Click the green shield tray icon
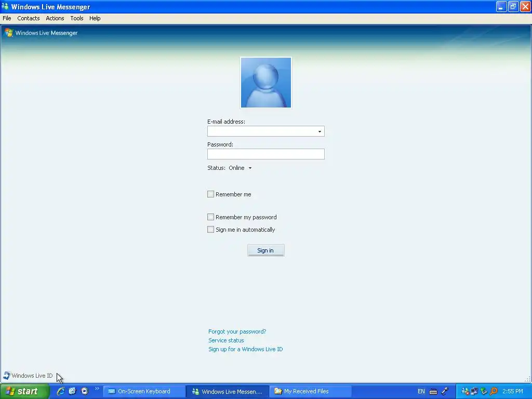Image resolution: width=532 pixels, height=399 pixels. point(484,391)
